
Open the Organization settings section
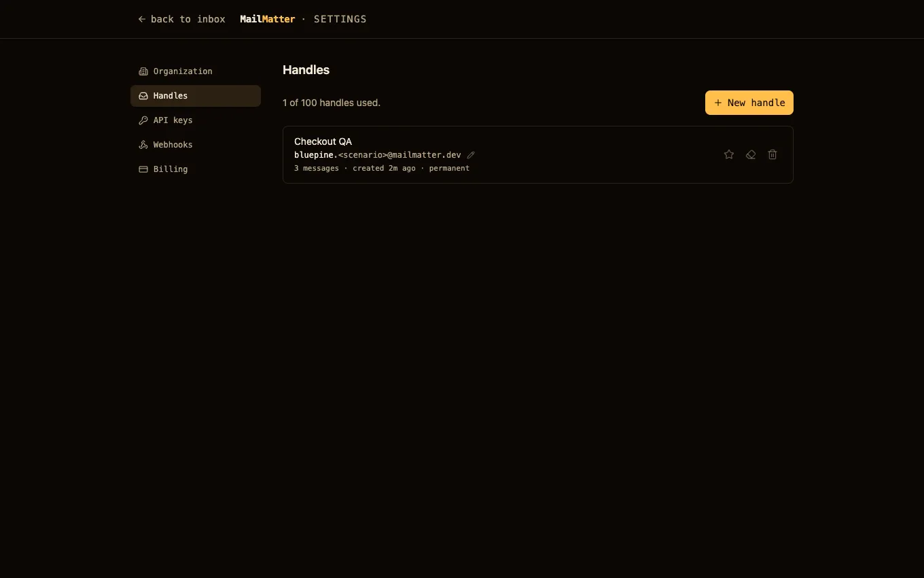[196, 71]
